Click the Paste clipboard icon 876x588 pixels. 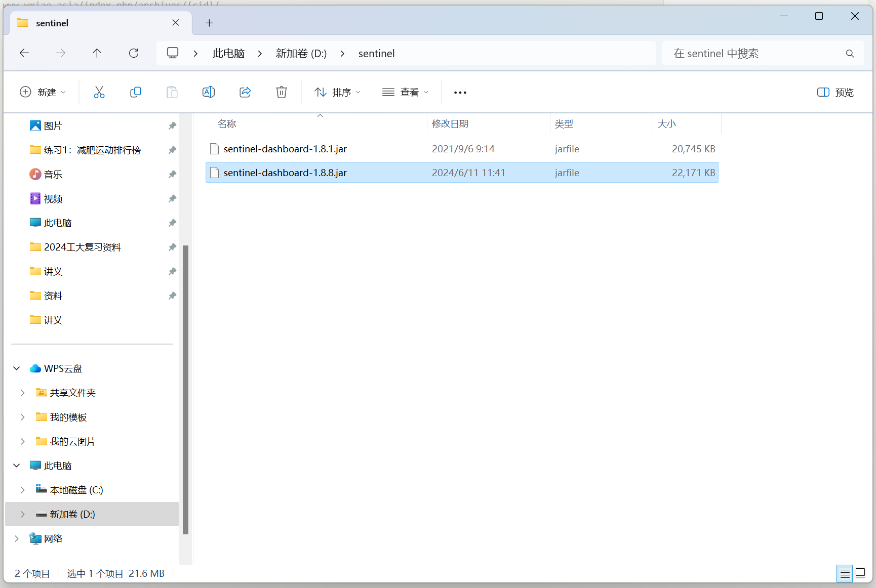172,92
